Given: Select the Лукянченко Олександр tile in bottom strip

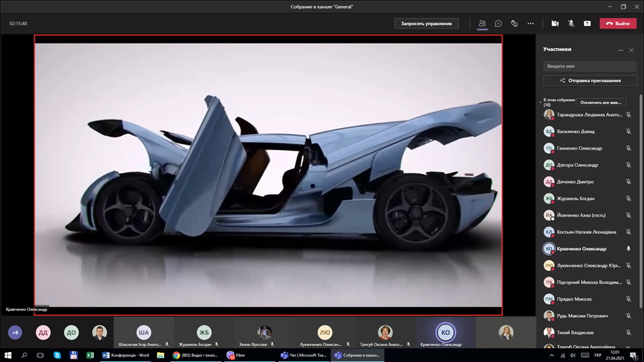Looking at the screenshot, I should point(325,332).
